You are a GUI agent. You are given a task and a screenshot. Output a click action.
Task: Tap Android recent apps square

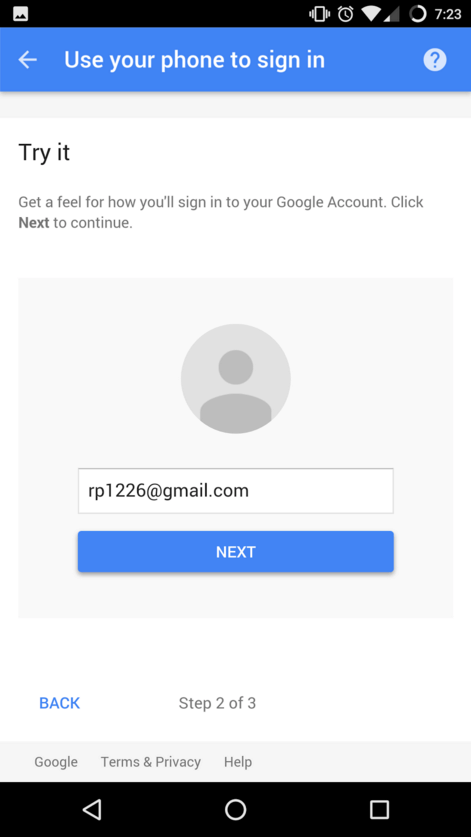[x=379, y=810]
